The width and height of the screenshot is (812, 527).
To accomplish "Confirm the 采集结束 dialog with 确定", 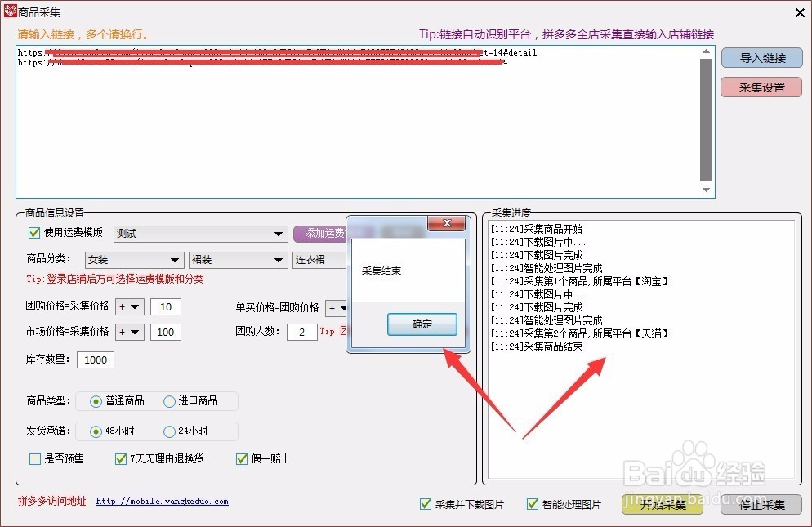I will [x=422, y=324].
